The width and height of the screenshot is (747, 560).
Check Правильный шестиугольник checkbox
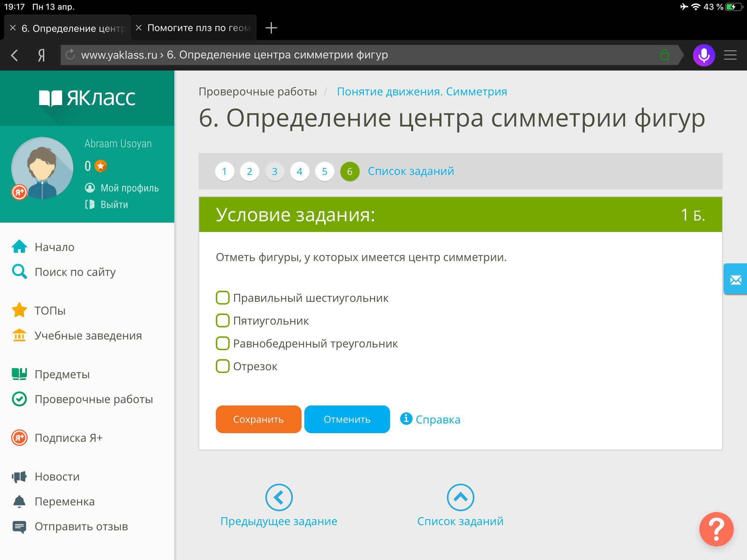[223, 298]
